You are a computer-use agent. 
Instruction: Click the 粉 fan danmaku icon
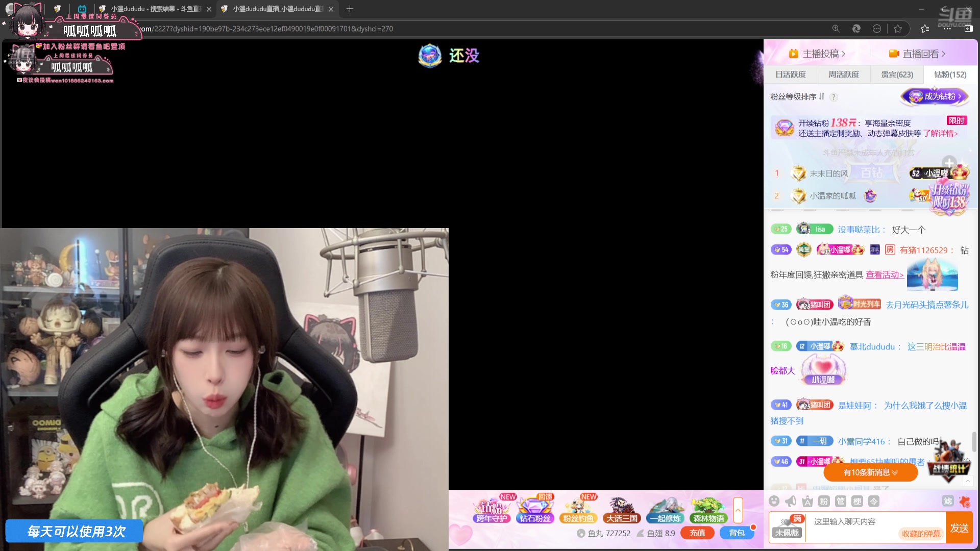tap(824, 502)
